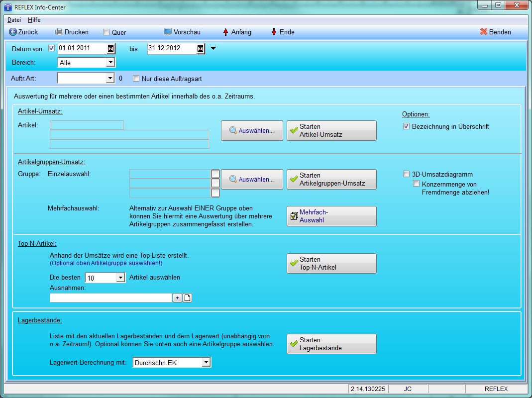Open the Hilfe menu
Viewport: 532px width, 398px height.
34,20
